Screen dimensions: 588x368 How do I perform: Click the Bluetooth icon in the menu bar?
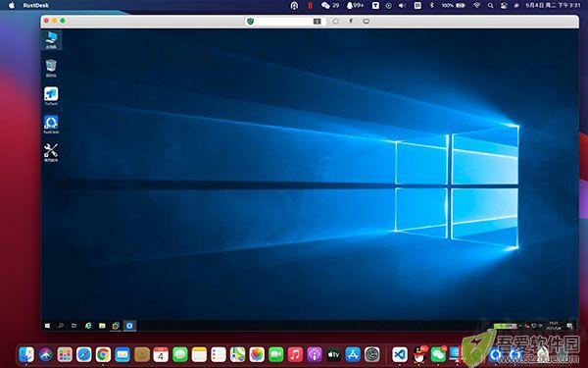click(431, 5)
